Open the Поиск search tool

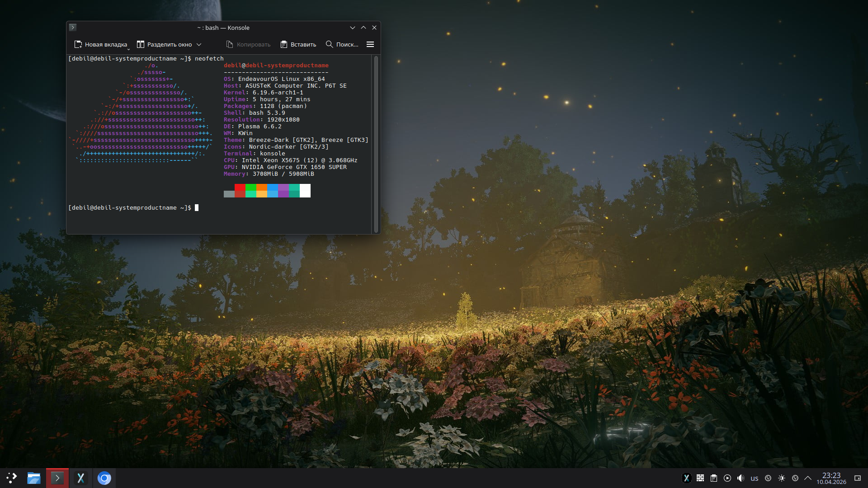[342, 44]
